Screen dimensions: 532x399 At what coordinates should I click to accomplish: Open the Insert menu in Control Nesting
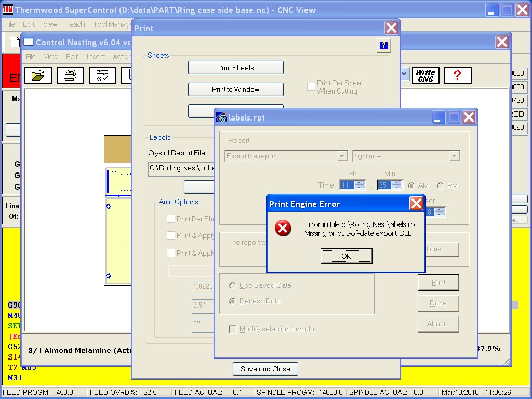(96, 57)
